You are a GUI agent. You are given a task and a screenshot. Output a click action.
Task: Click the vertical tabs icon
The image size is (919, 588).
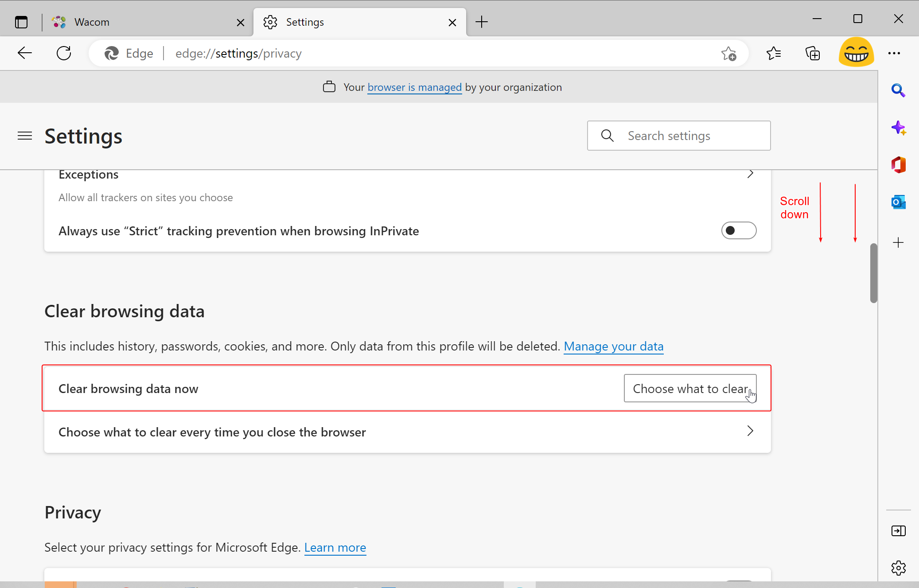click(x=21, y=22)
